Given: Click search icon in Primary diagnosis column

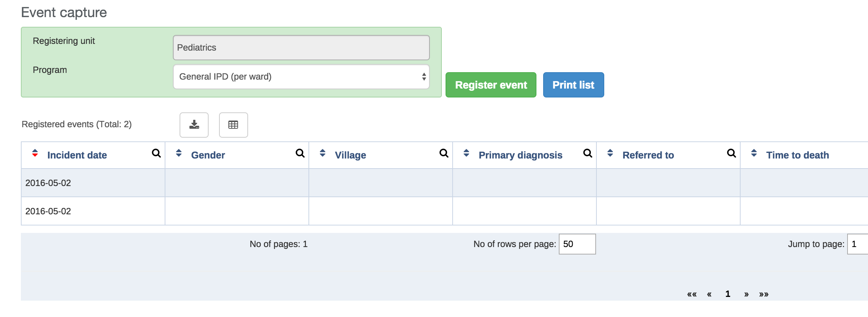Looking at the screenshot, I should click(587, 153).
